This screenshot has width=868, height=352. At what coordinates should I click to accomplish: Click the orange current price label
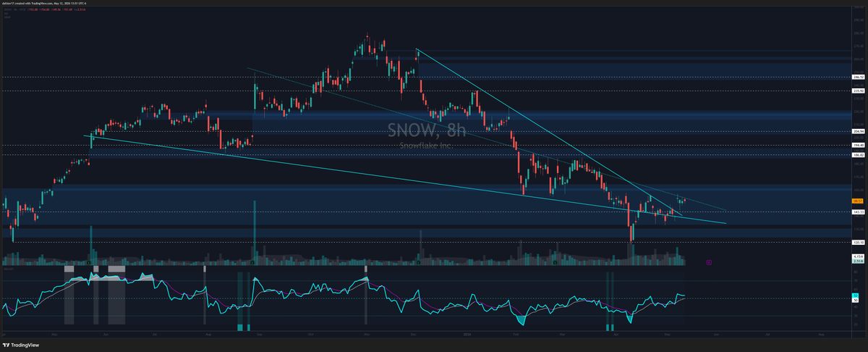[x=859, y=201]
